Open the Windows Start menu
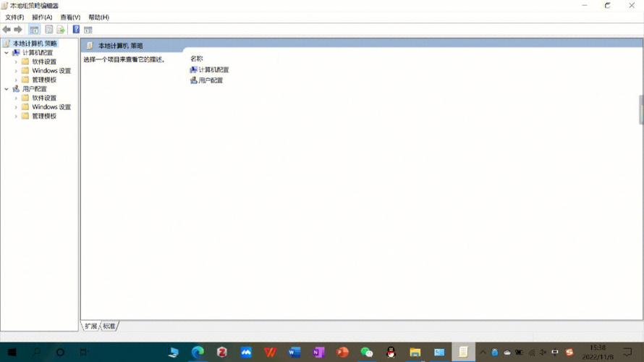 pos(12,352)
